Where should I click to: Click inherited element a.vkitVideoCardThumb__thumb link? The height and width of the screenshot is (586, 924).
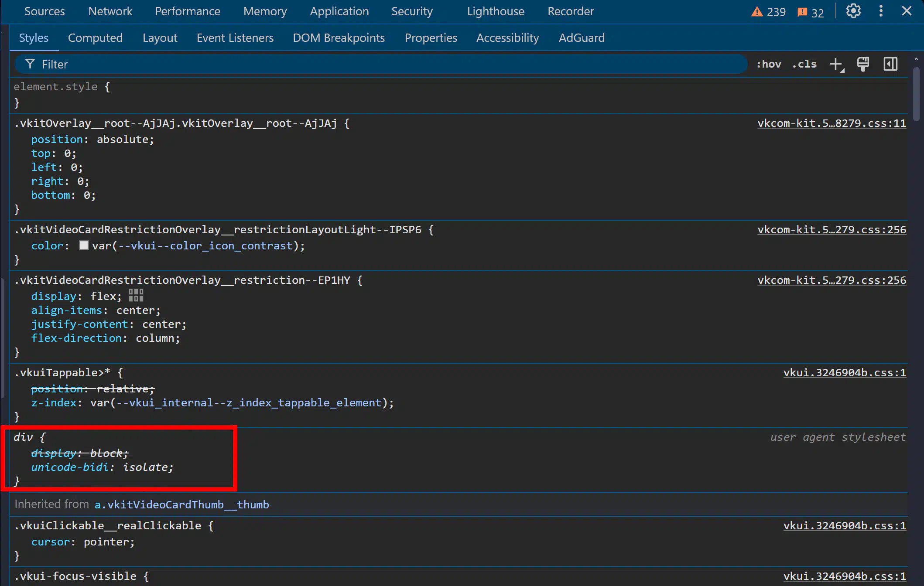pos(182,504)
